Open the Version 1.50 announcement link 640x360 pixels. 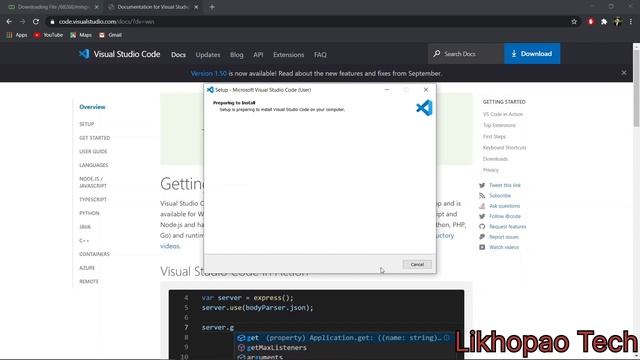(x=209, y=73)
